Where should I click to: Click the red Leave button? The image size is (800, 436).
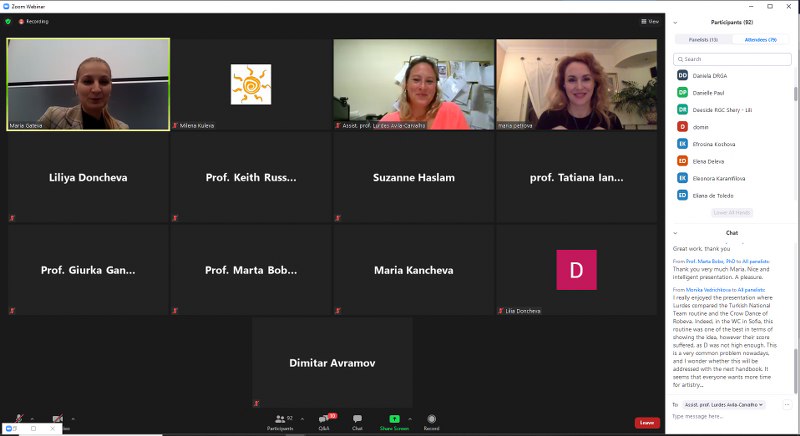point(647,422)
